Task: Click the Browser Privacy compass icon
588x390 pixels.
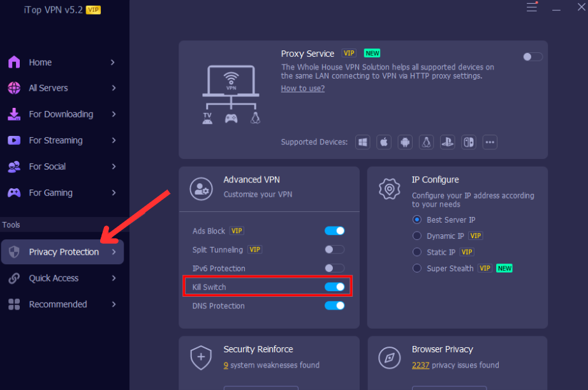Action: click(389, 357)
